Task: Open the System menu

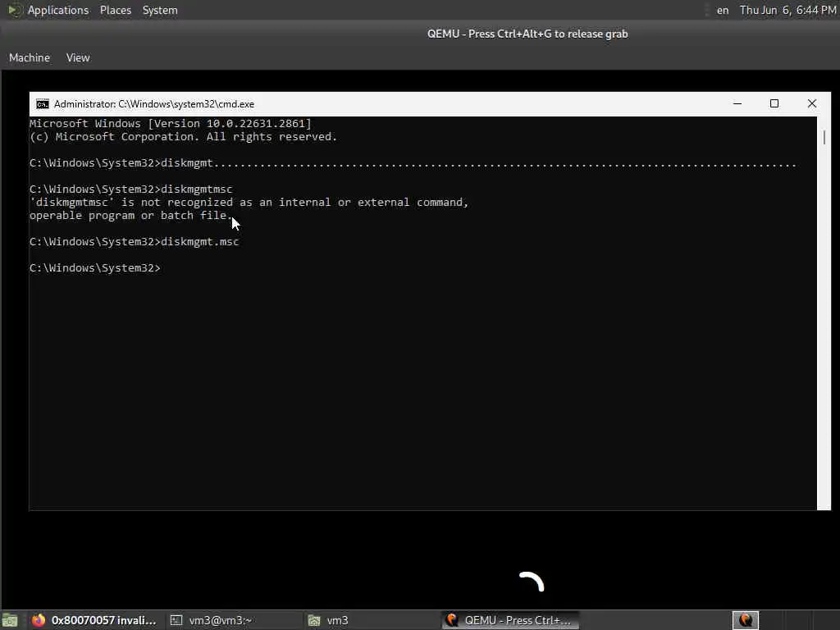Action: click(x=160, y=10)
